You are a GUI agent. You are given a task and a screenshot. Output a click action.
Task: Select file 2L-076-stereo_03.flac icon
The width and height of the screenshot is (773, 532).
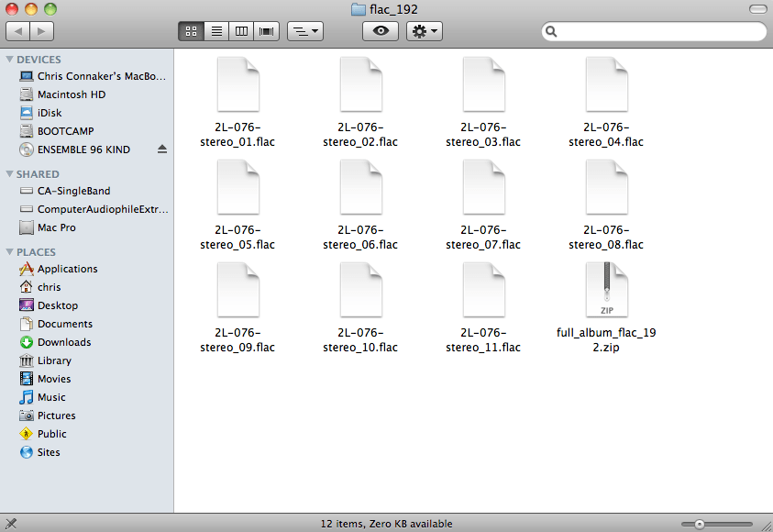pyautogui.click(x=483, y=84)
